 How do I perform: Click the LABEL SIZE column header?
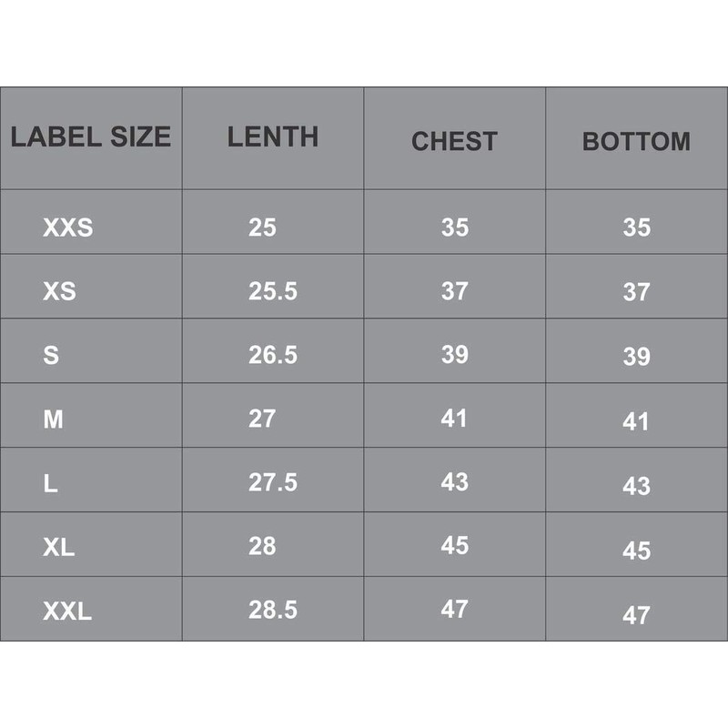click(91, 137)
